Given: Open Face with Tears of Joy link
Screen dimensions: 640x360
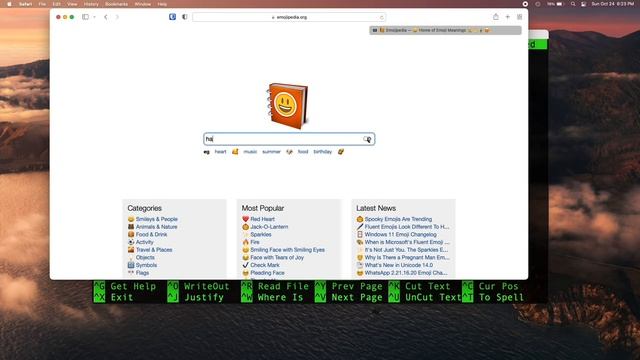Looking at the screenshot, I should 277,258.
